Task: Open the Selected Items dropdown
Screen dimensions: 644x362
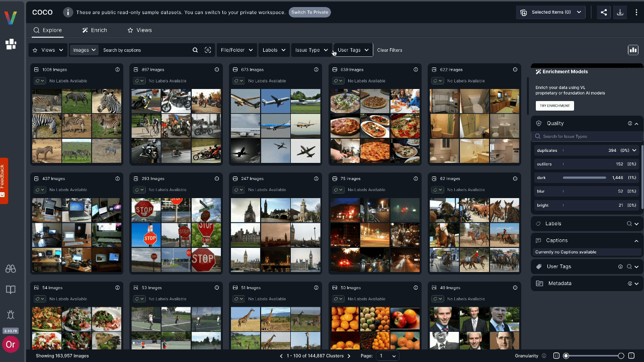Action: [551, 13]
